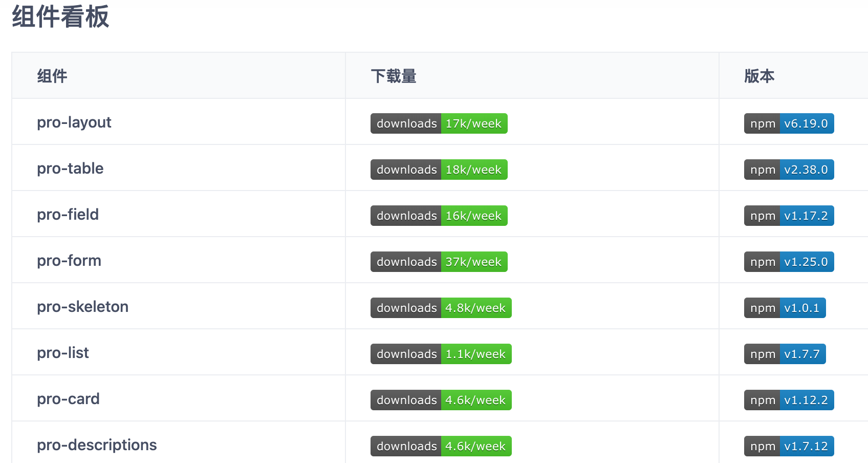Click the 下载量 column header

click(x=394, y=76)
